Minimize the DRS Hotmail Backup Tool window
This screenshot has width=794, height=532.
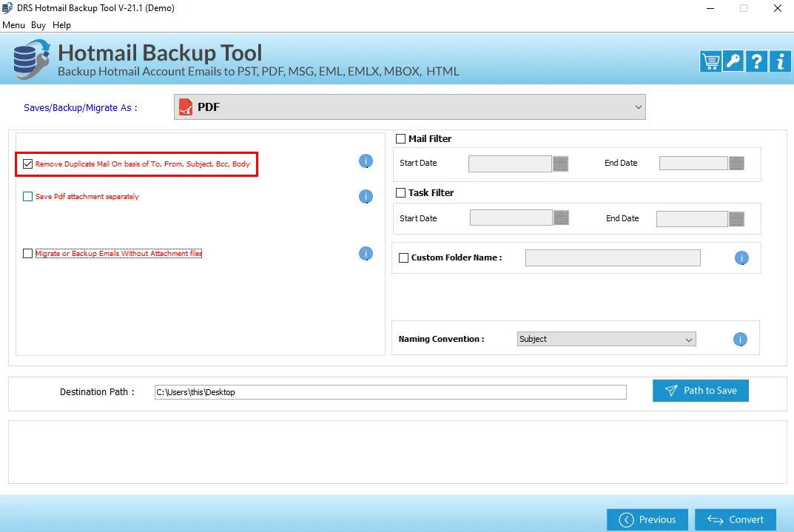click(x=710, y=8)
